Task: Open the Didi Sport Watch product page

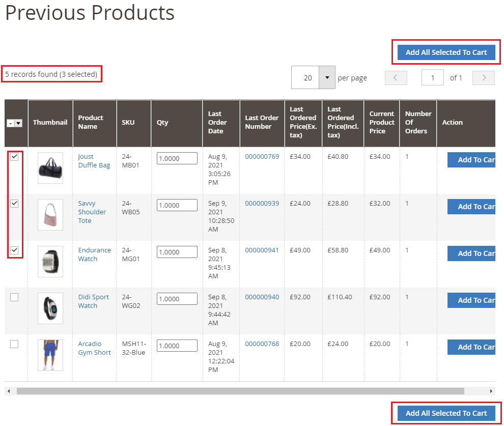Action: [94, 301]
